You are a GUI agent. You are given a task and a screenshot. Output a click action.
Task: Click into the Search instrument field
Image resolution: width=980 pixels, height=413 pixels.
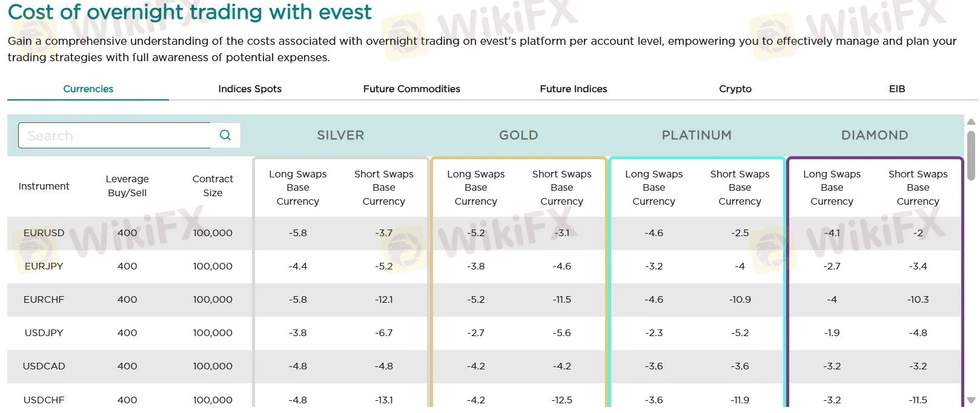click(x=115, y=136)
